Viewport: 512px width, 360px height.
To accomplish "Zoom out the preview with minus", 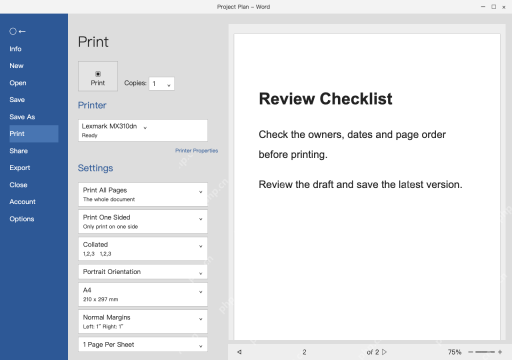I will (x=470, y=352).
